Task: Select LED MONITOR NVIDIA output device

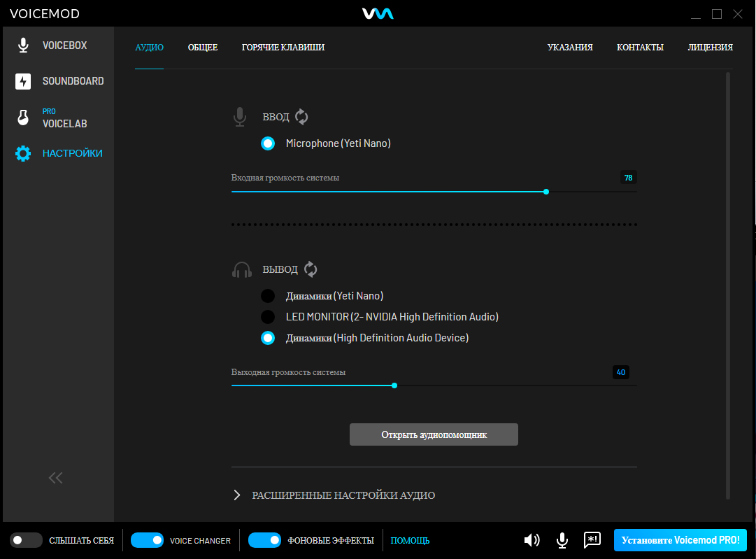Action: (x=268, y=317)
